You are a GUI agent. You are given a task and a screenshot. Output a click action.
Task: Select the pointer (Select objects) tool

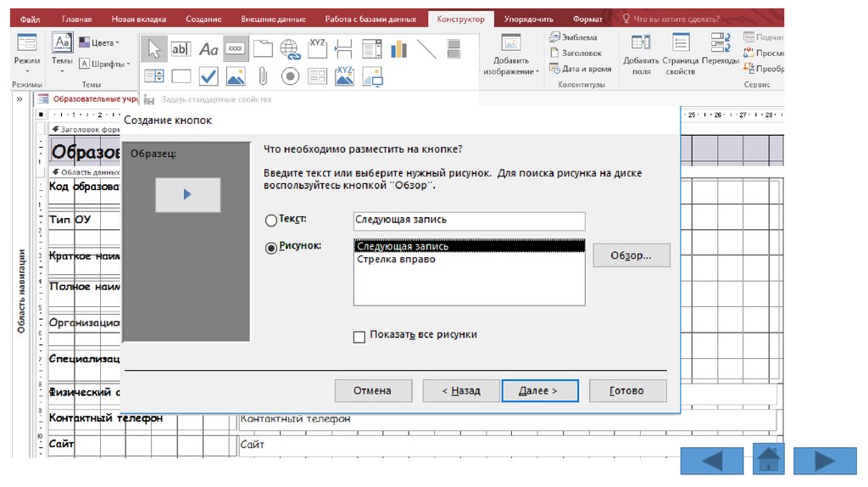(x=153, y=49)
